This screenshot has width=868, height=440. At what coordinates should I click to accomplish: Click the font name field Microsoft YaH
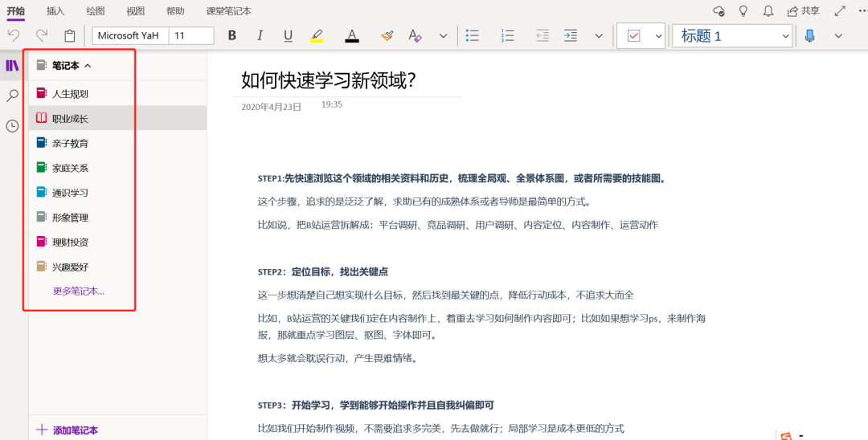130,36
